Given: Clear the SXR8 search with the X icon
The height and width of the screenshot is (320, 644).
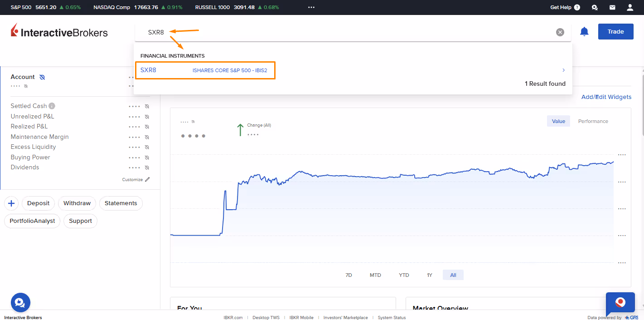Looking at the screenshot, I should 560,32.
